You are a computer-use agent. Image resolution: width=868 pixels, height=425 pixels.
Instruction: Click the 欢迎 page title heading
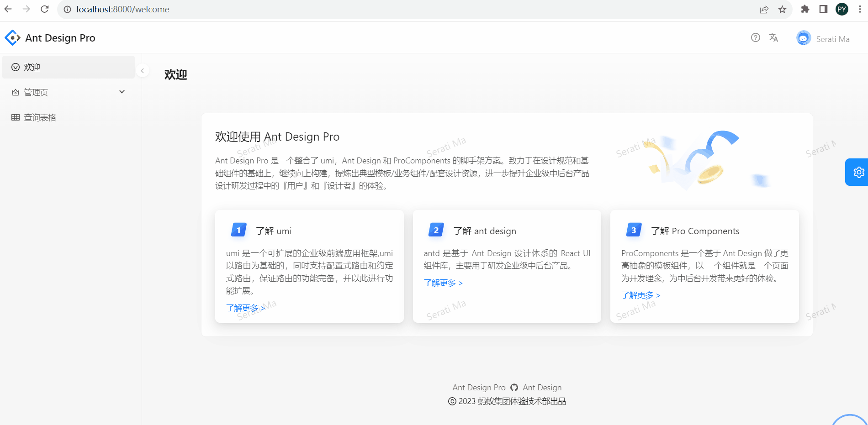(176, 74)
